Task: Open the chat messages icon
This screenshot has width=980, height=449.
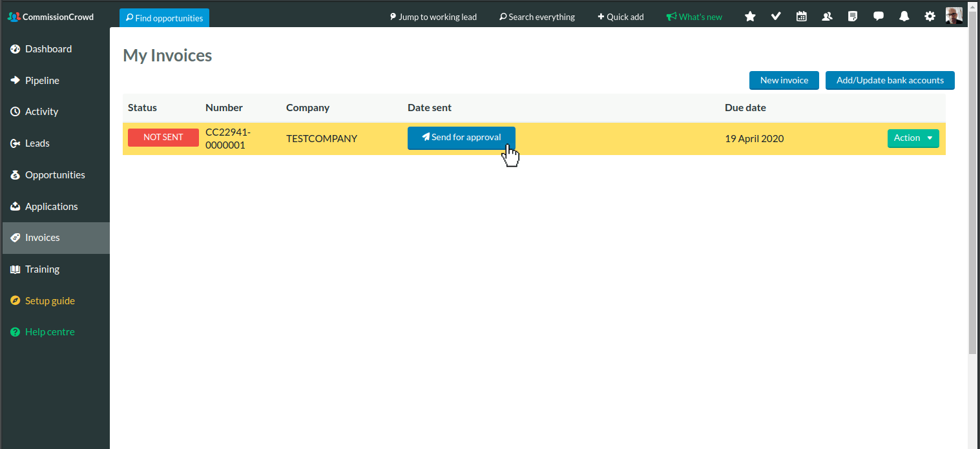Action: click(879, 17)
